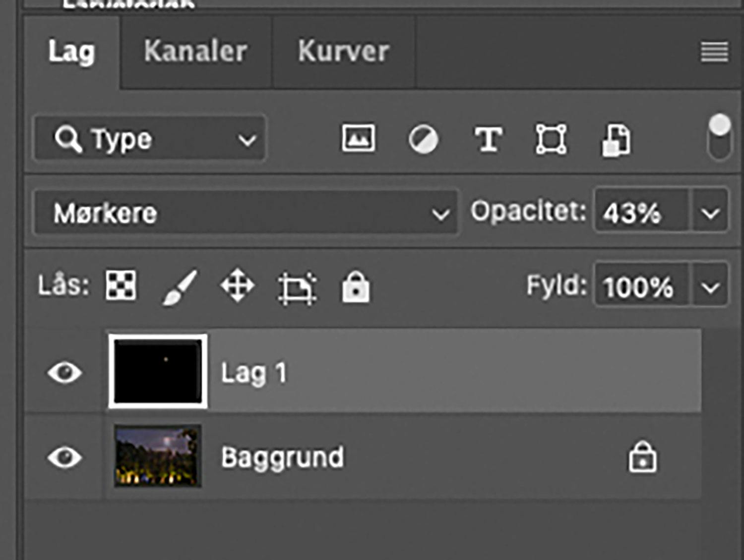Select the Lag 1 layer thumbnail

tap(158, 372)
